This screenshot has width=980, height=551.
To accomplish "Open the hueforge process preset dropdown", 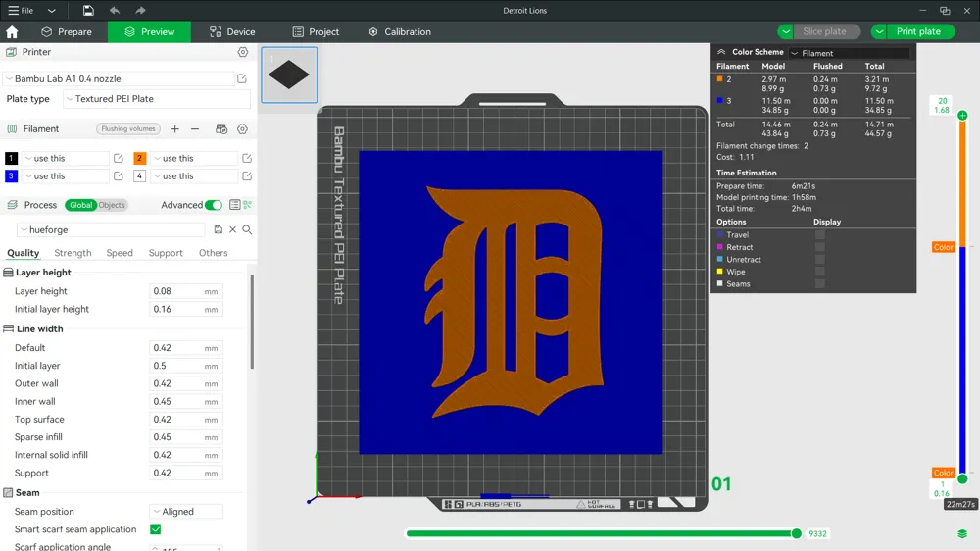I will pos(111,229).
